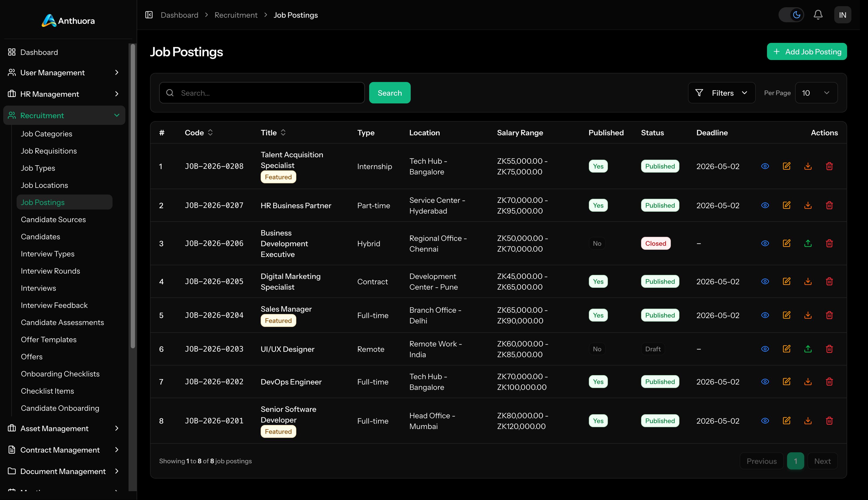Viewport: 868px width, 500px height.
Task: Delete the DevOps Engineer job posting
Action: (x=829, y=382)
